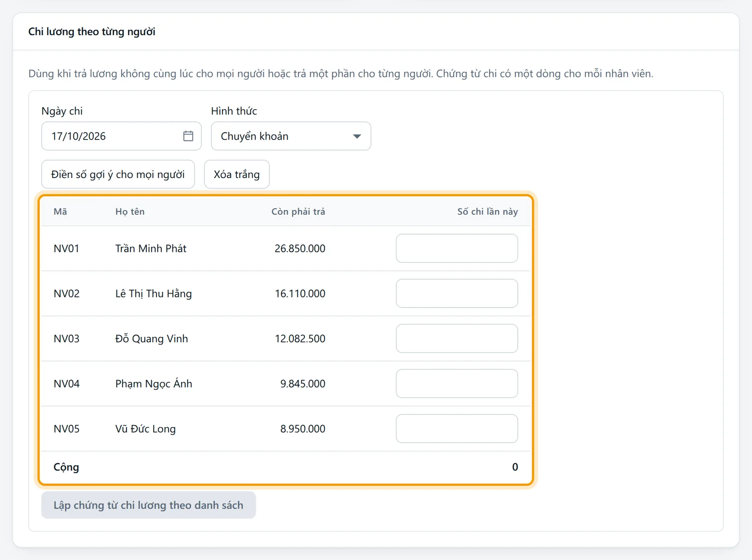Image resolution: width=752 pixels, height=560 pixels.
Task: Click the amount 12.082.500
Action: click(x=300, y=339)
